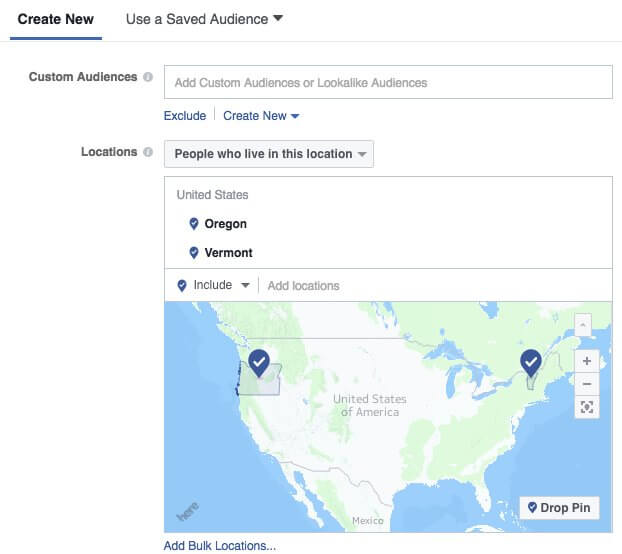The image size is (622, 554).
Task: Open 'People who live in this location' dropdown
Action: point(269,154)
